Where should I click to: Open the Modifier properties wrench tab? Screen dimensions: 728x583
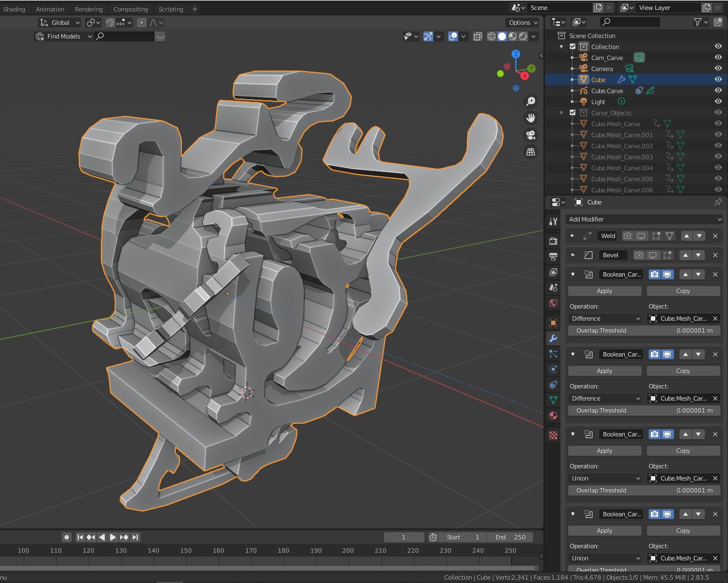pos(553,338)
